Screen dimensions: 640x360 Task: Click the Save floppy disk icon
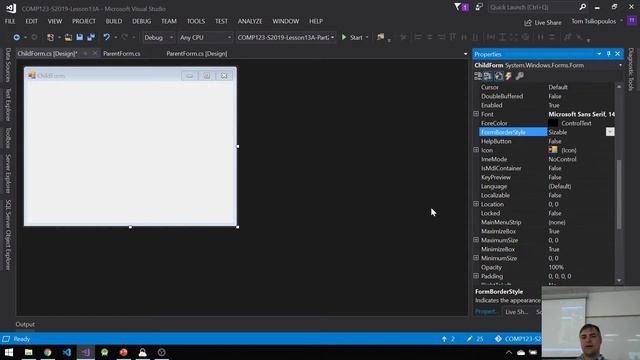coord(80,37)
